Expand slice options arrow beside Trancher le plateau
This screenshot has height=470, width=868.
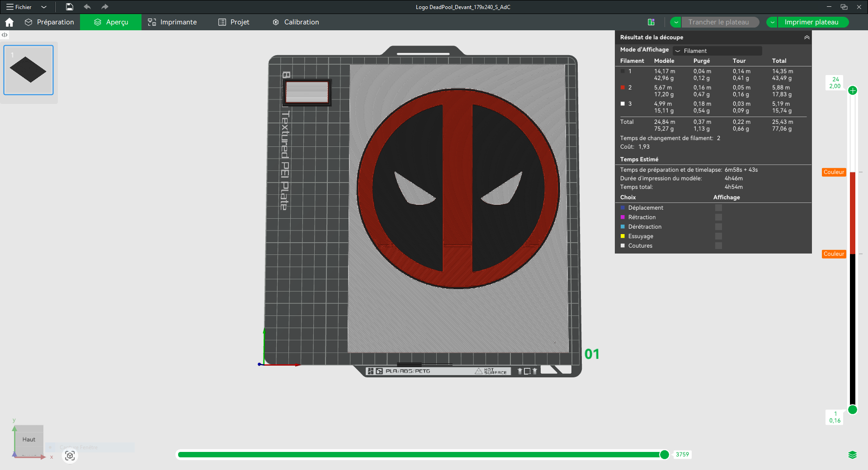pos(676,22)
